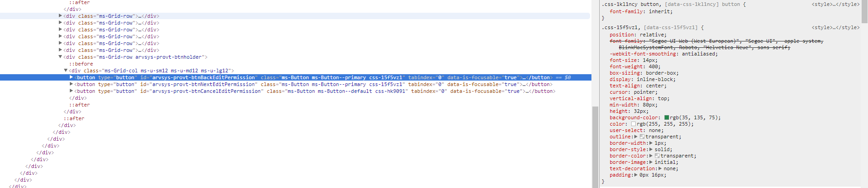Expand the border-image shorthand property
868x188 pixels.
click(651, 162)
